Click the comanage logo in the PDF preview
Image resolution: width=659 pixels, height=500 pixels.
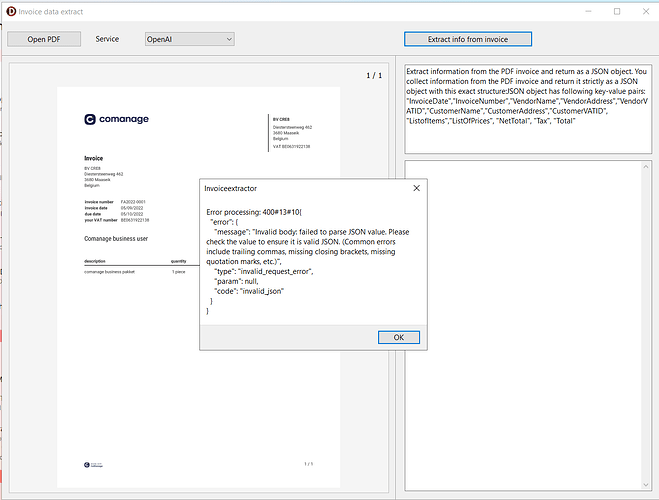(x=117, y=119)
